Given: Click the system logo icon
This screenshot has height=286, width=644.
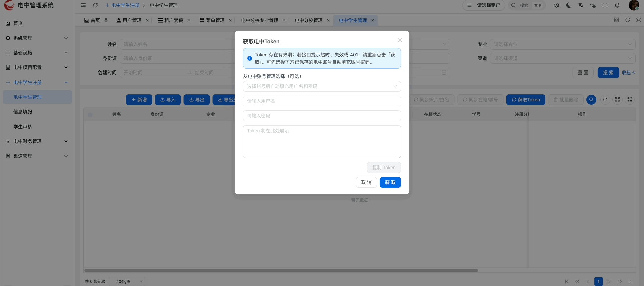Looking at the screenshot, I should [x=9, y=5].
